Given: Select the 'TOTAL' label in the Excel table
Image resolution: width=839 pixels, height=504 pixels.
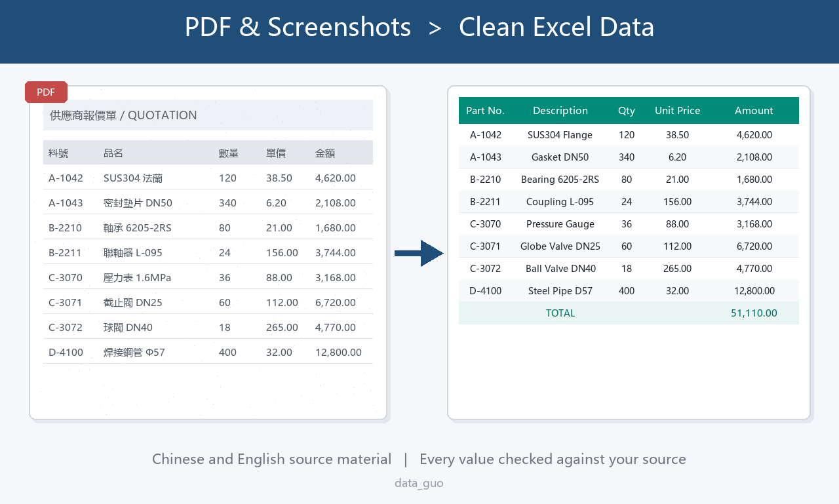Looking at the screenshot, I should [x=560, y=313].
